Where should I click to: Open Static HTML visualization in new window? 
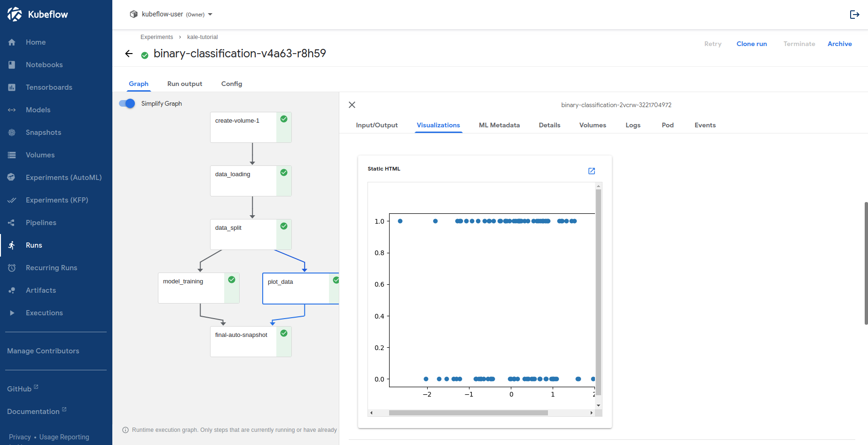pyautogui.click(x=592, y=171)
